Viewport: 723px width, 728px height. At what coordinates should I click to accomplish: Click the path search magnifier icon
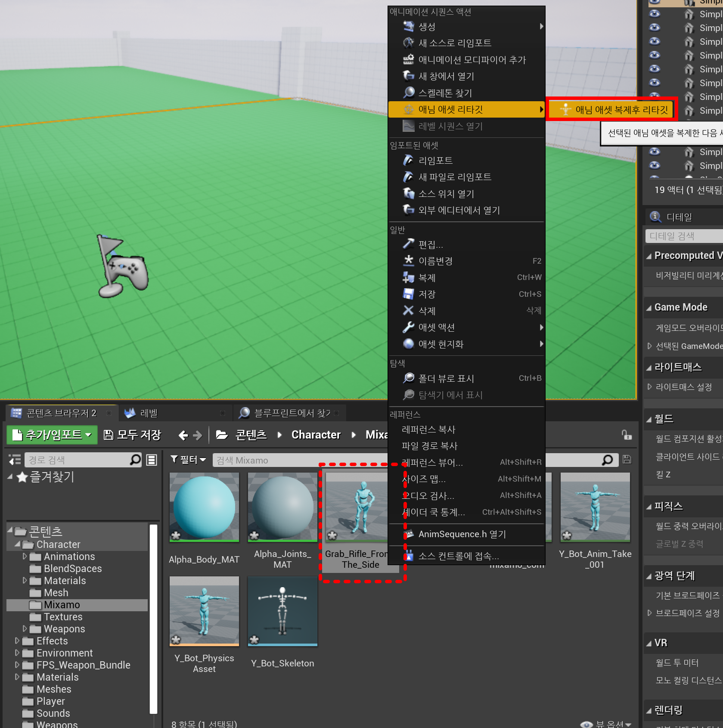click(x=135, y=460)
